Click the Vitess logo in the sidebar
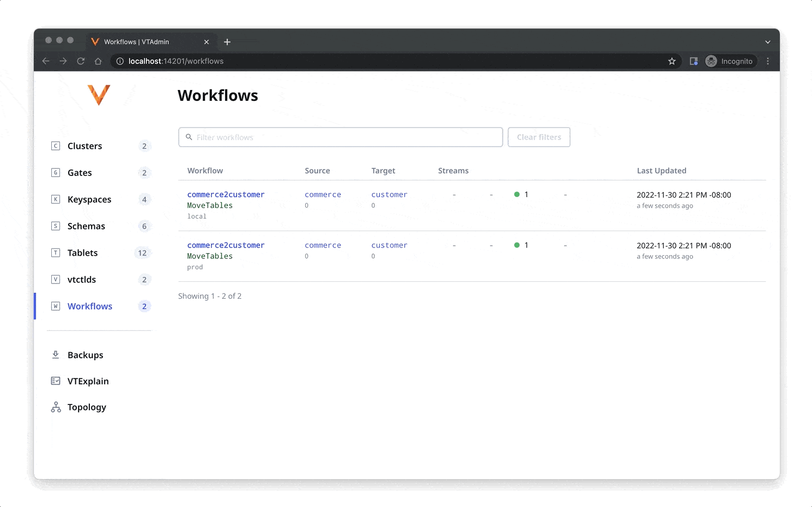 pos(99,95)
